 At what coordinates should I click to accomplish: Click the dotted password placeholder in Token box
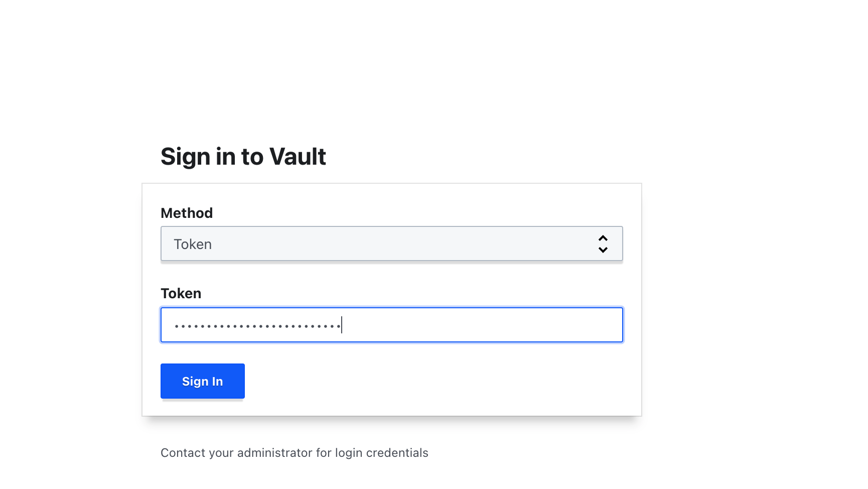256,325
